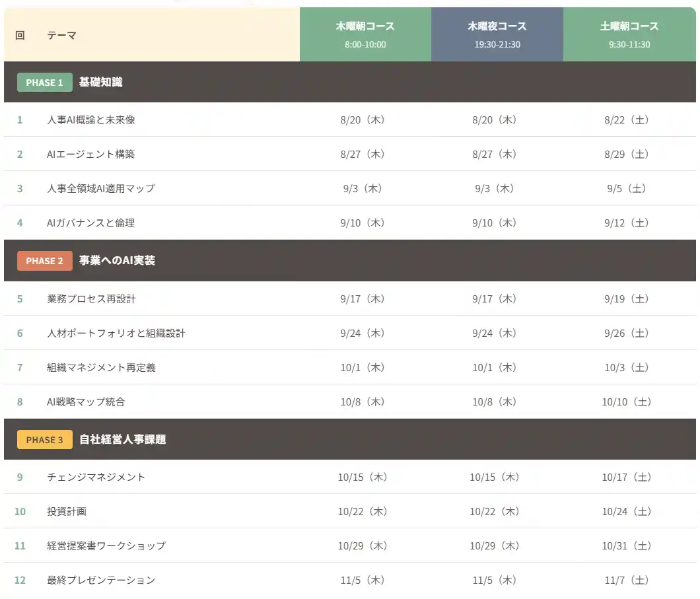Click the 最終プレゼンテーション theme
Viewport: 700px width, 599px height.
point(102,580)
